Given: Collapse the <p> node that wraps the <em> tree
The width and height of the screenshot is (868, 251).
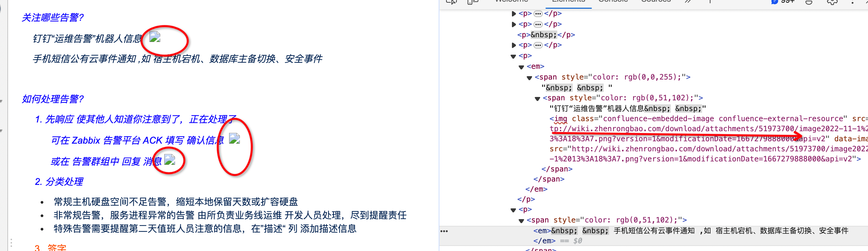Looking at the screenshot, I should 514,56.
